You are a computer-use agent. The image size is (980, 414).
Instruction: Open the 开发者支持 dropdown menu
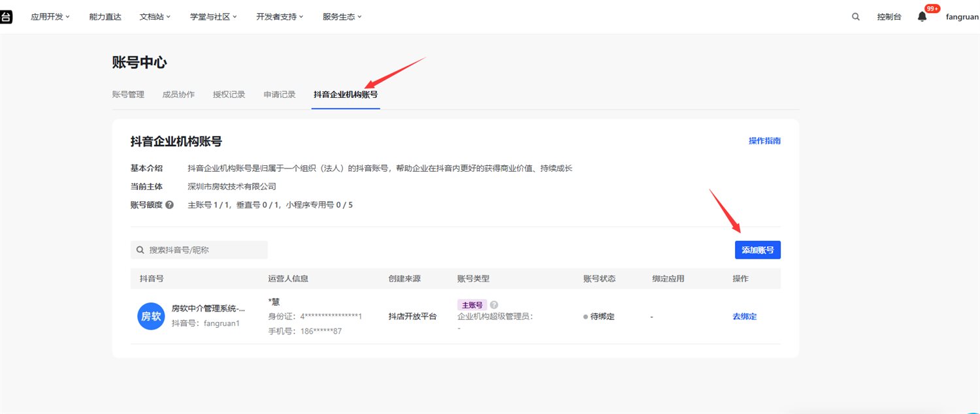[280, 17]
